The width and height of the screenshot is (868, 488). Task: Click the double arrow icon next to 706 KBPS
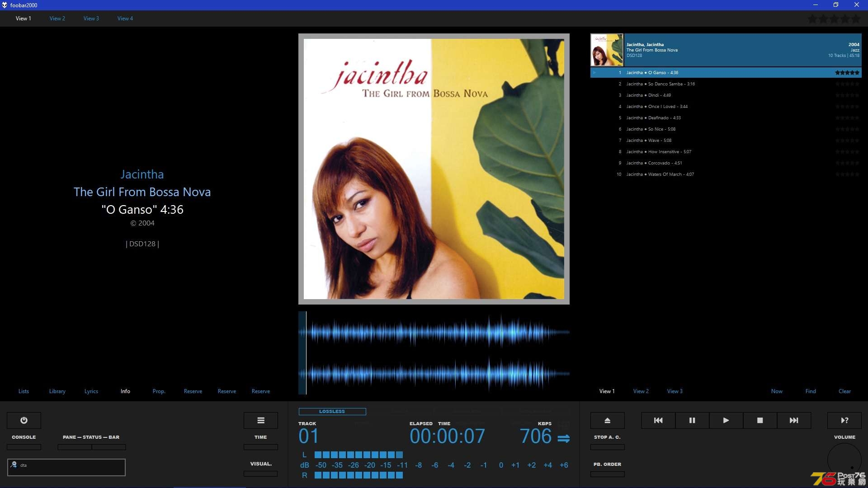click(x=563, y=438)
